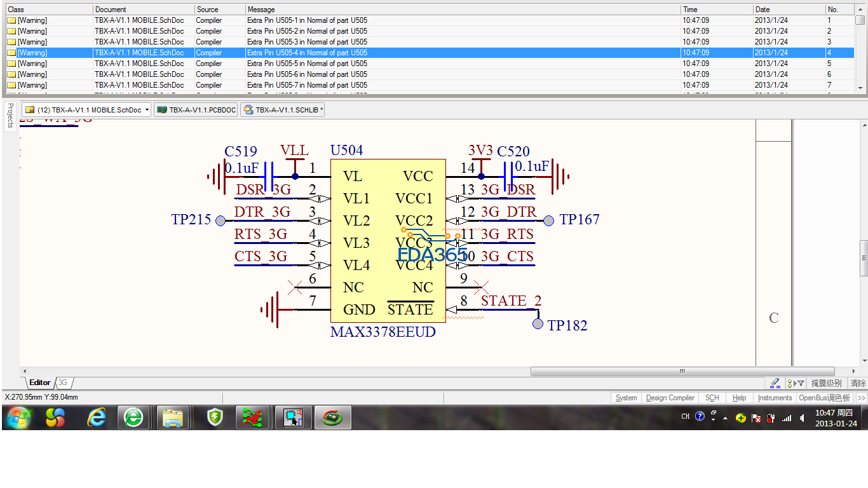This screenshot has width=868, height=488.
Task: Click the horizontal scrollbar thumb below schematic
Action: click(x=682, y=371)
